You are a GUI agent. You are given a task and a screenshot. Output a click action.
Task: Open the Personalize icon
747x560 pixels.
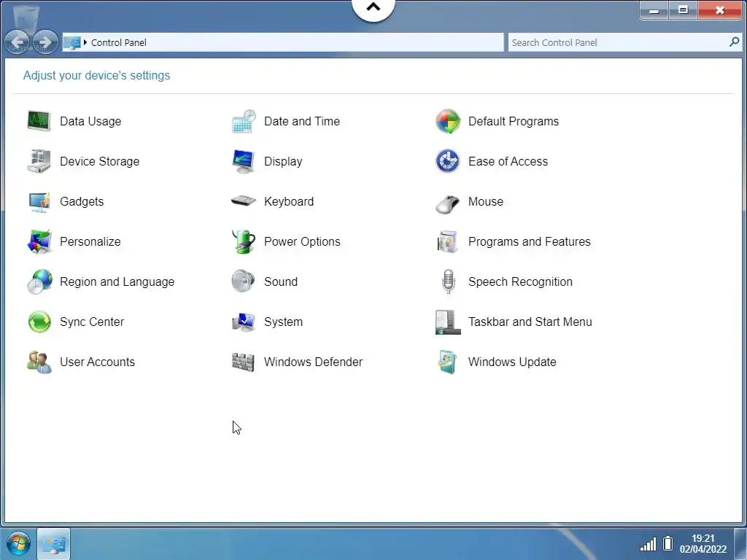click(x=39, y=241)
